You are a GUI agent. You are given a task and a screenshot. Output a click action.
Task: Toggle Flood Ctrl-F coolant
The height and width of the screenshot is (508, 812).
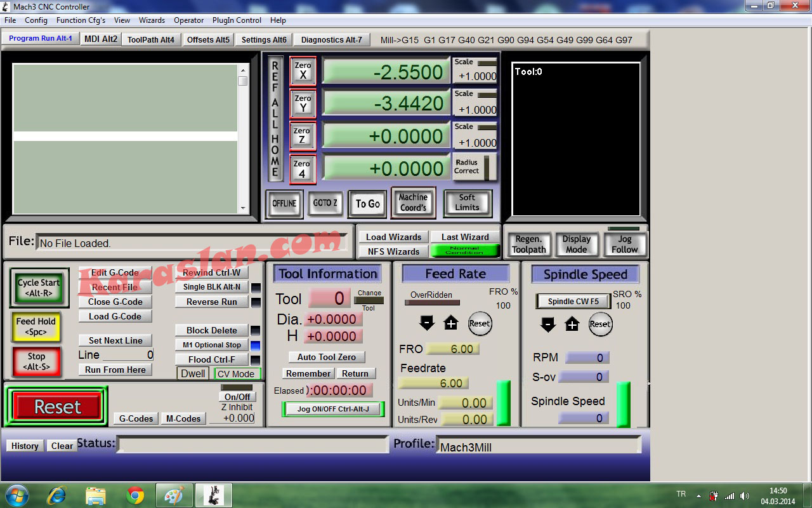211,359
